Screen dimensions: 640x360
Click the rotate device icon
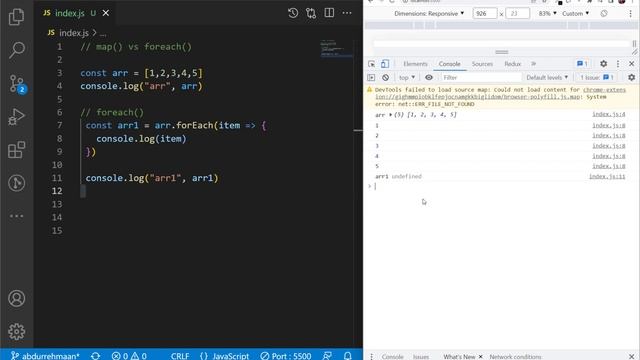tap(604, 13)
